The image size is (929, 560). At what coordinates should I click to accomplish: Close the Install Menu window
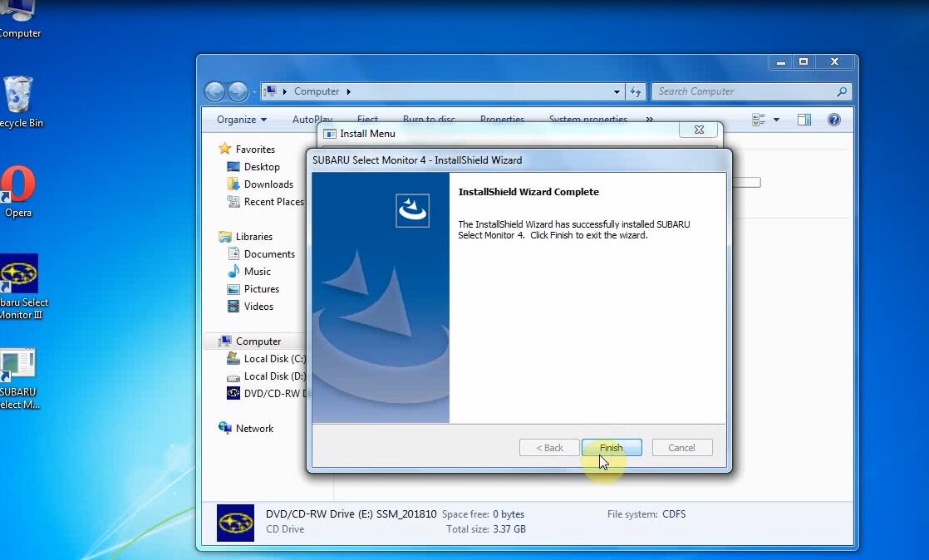click(699, 130)
